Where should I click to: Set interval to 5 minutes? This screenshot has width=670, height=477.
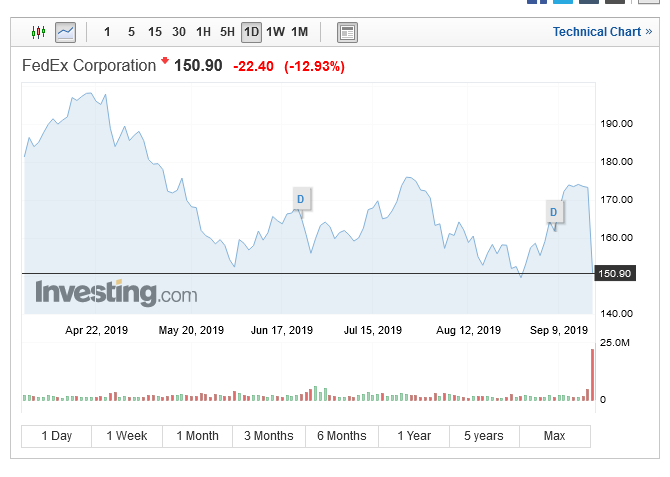coord(132,32)
